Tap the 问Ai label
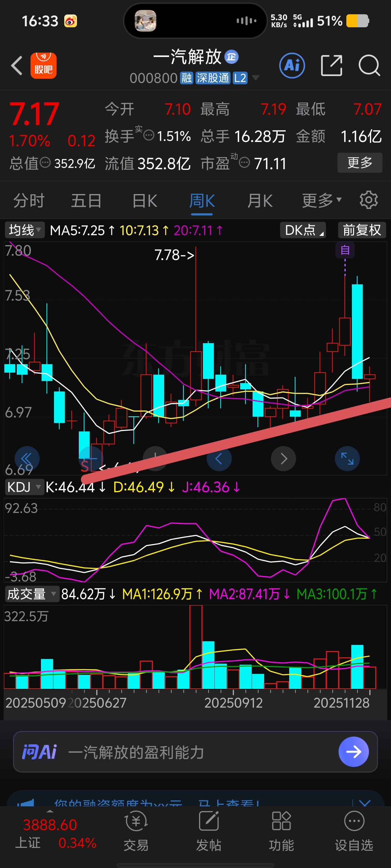This screenshot has width=391, height=868. pos(39,752)
